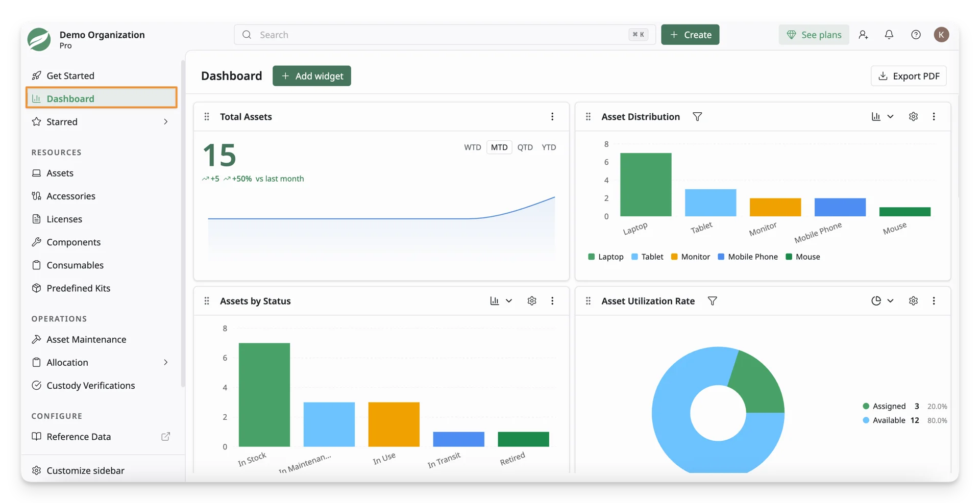The width and height of the screenshot is (980, 503).
Task: Select the YTD time range
Action: 549,147
